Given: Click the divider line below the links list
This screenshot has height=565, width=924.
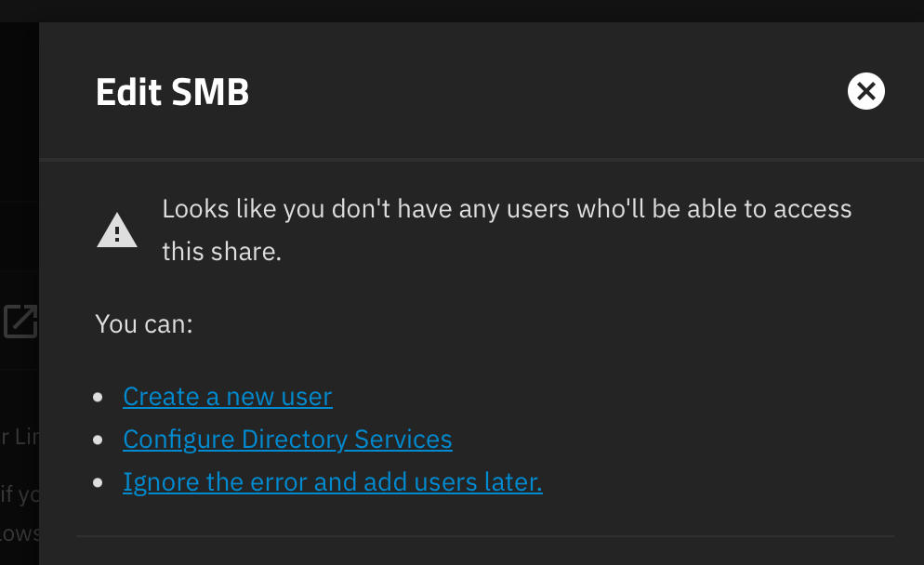Looking at the screenshot, I should click(483, 536).
